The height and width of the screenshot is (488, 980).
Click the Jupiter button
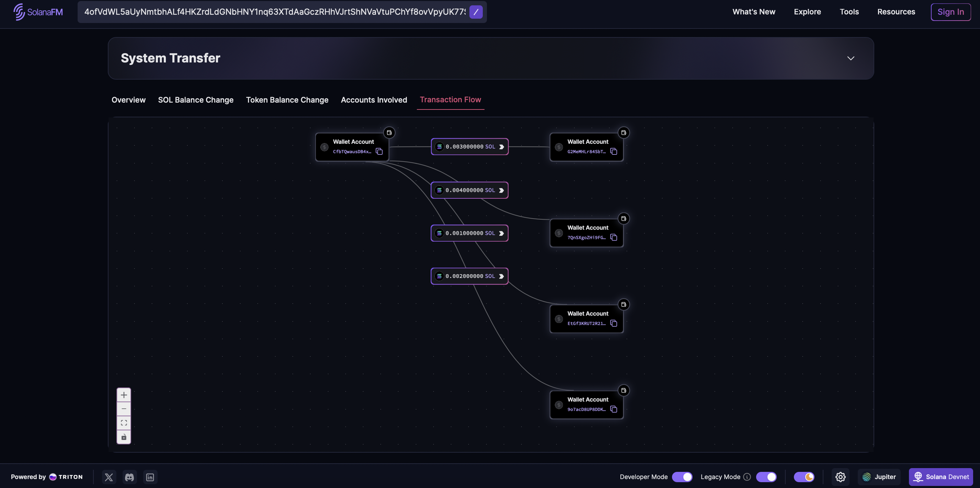(x=879, y=477)
